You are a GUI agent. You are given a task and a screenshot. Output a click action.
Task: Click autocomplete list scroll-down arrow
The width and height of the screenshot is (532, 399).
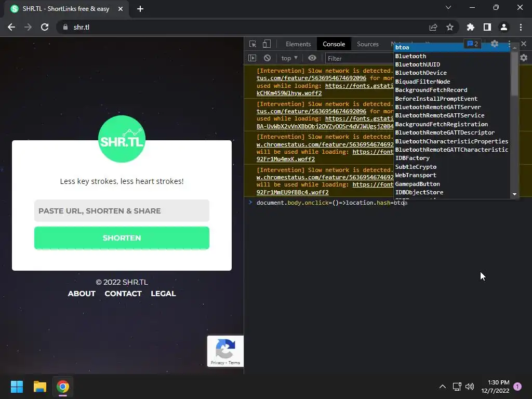(514, 194)
